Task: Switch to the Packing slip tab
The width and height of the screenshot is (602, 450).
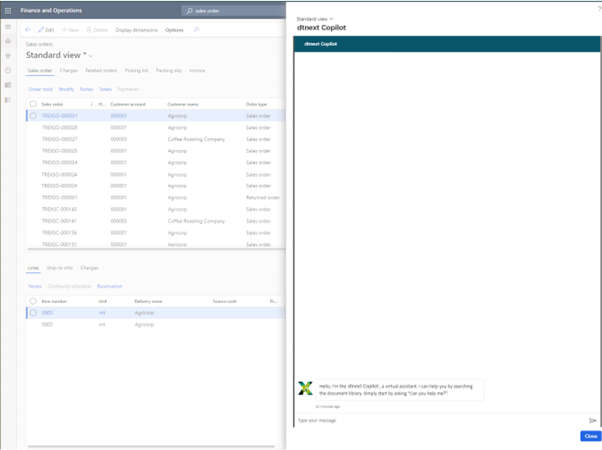Action: pyautogui.click(x=169, y=70)
